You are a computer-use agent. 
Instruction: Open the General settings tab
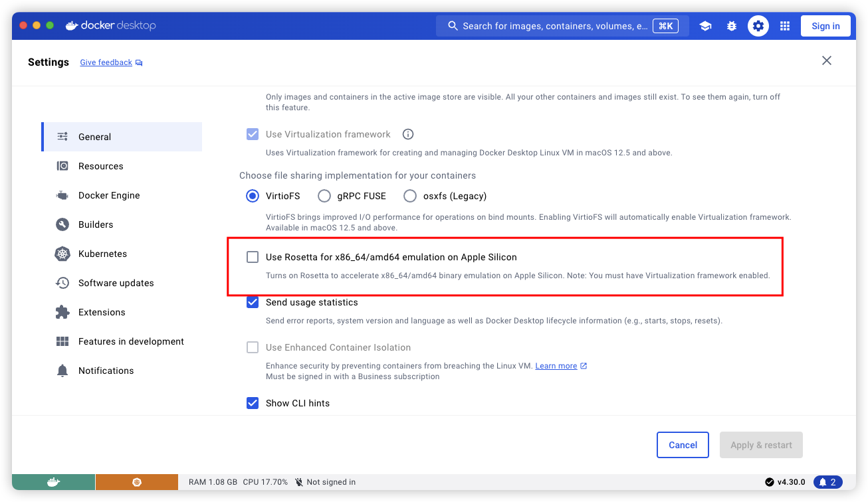point(122,137)
